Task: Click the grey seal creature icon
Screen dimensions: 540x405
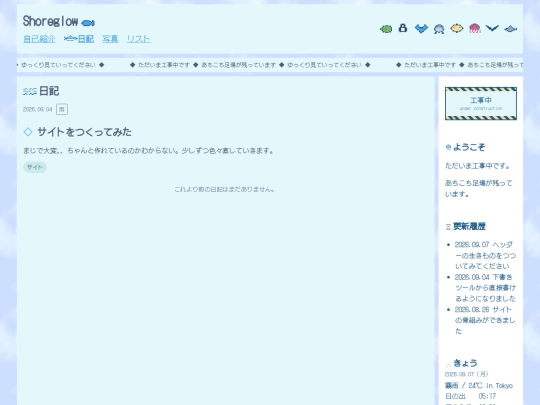Action: point(439,29)
